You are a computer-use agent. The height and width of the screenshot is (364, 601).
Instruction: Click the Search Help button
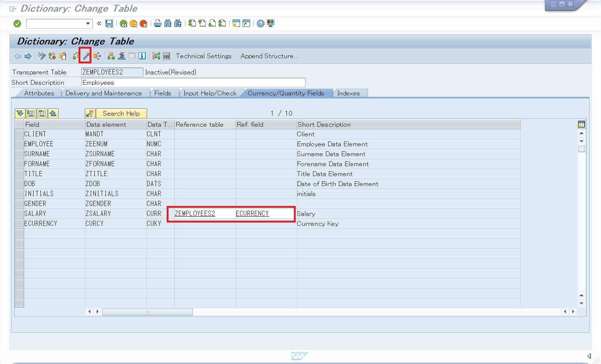click(121, 113)
